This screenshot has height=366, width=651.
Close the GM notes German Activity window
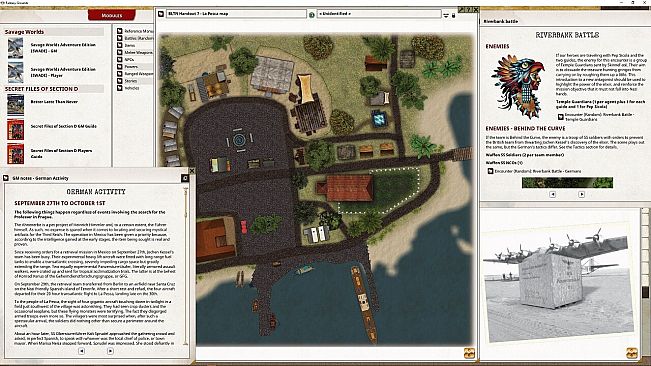[x=192, y=171]
